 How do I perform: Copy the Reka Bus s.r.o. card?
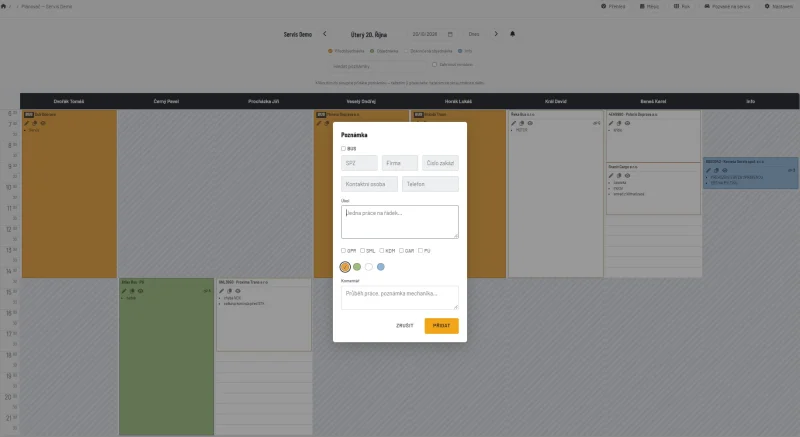click(x=522, y=123)
